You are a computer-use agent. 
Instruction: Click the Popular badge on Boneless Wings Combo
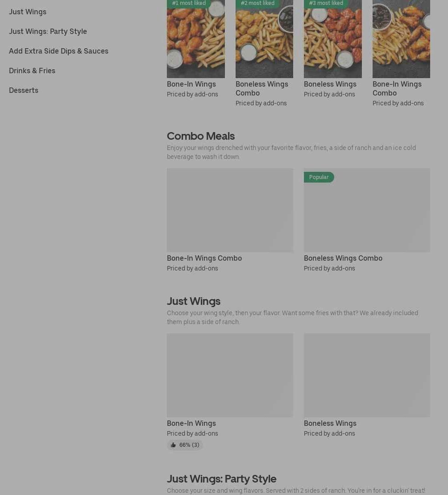(319, 177)
